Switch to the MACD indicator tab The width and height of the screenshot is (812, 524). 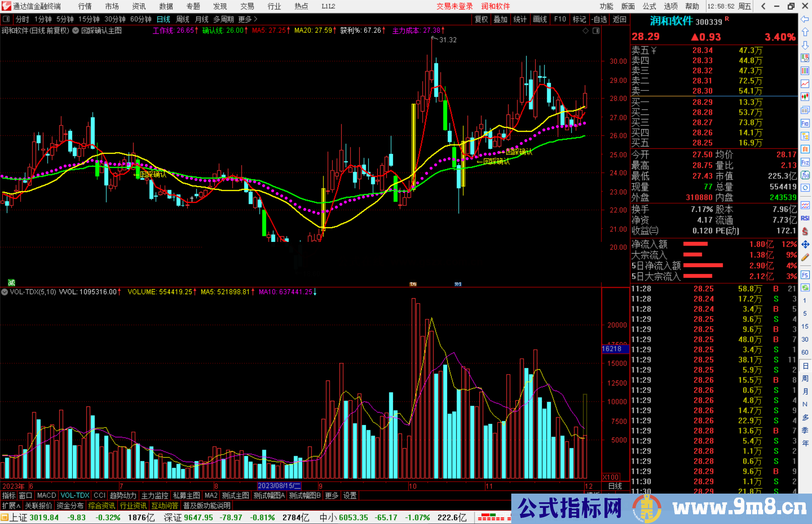click(x=47, y=495)
